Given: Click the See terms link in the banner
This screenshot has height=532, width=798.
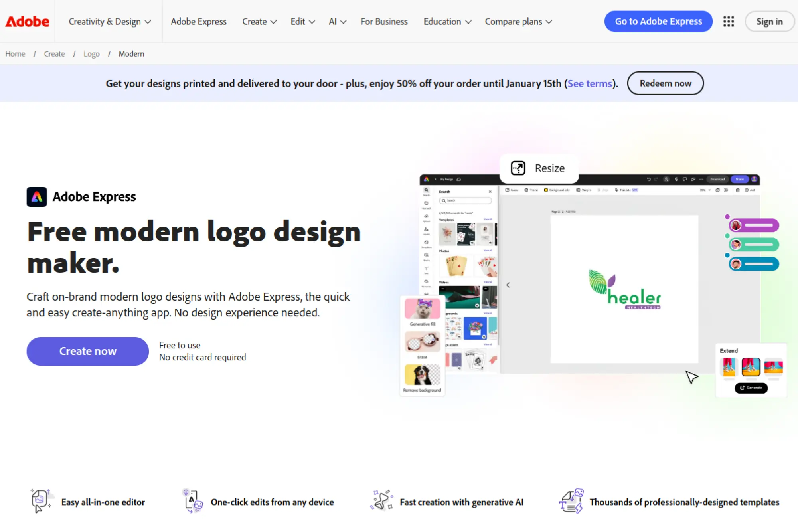Looking at the screenshot, I should point(590,83).
